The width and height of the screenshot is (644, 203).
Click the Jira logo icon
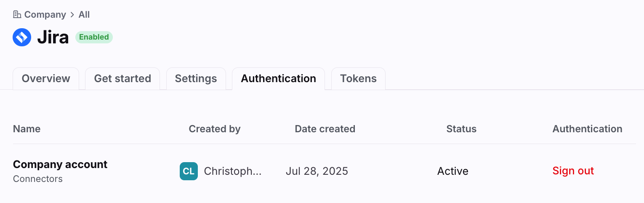[x=22, y=37]
